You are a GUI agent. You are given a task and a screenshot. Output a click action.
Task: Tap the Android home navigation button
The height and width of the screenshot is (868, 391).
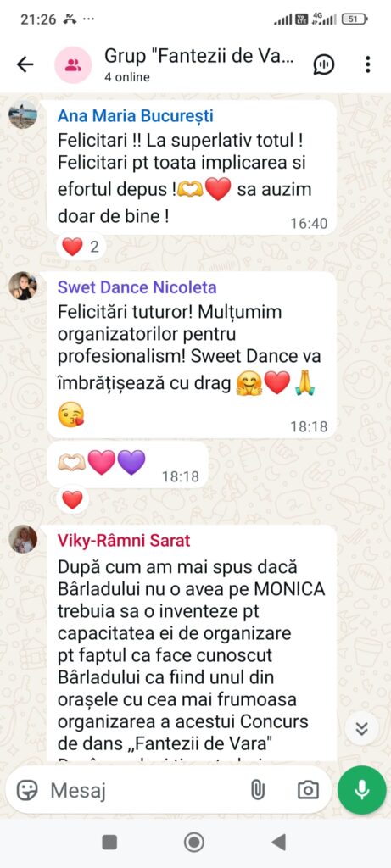click(x=194, y=843)
